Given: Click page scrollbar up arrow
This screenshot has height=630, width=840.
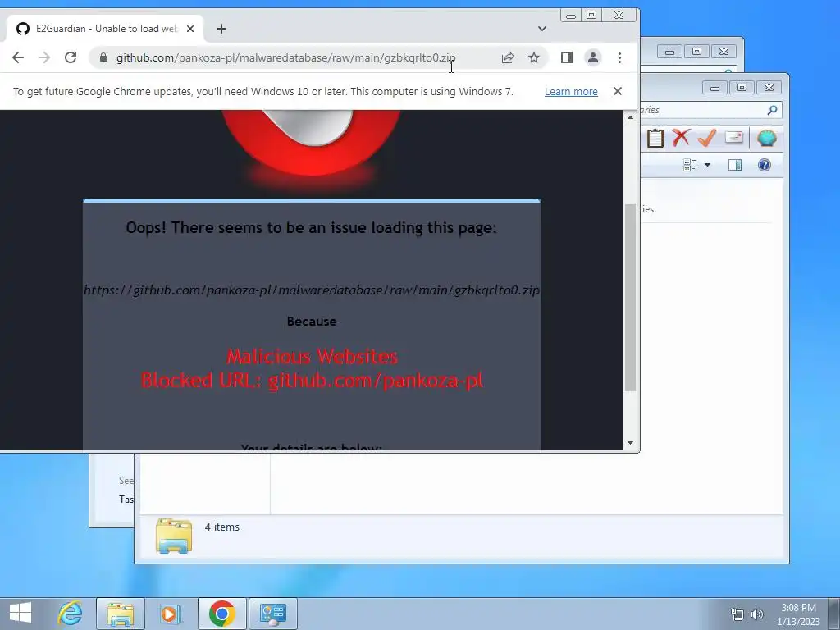Looking at the screenshot, I should [x=630, y=116].
